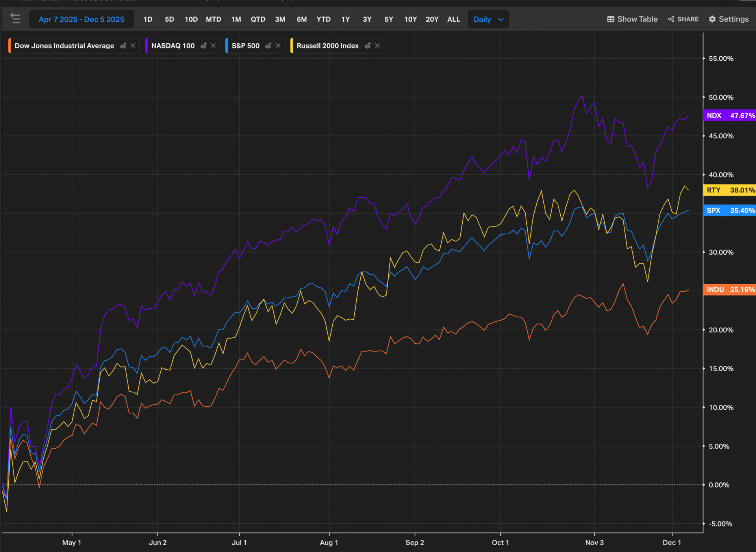Click the add-study icon on Dow Jones chip

point(123,46)
